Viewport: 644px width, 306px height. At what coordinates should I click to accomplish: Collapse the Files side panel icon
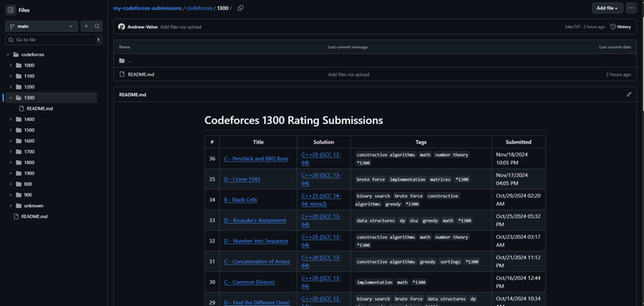(x=11, y=10)
